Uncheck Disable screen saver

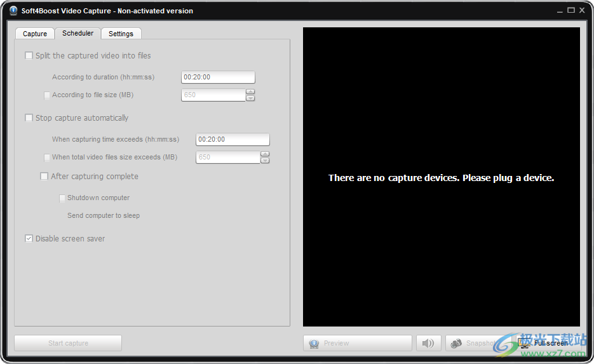[x=29, y=239]
